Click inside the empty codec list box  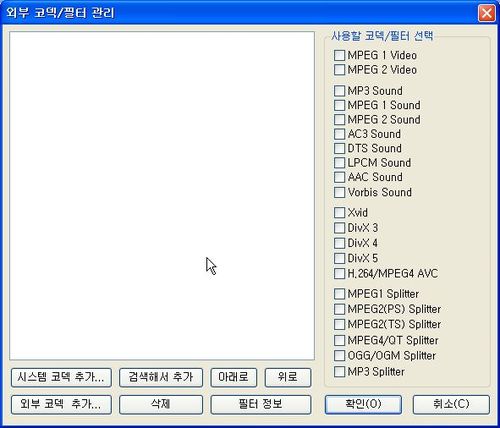click(x=162, y=196)
